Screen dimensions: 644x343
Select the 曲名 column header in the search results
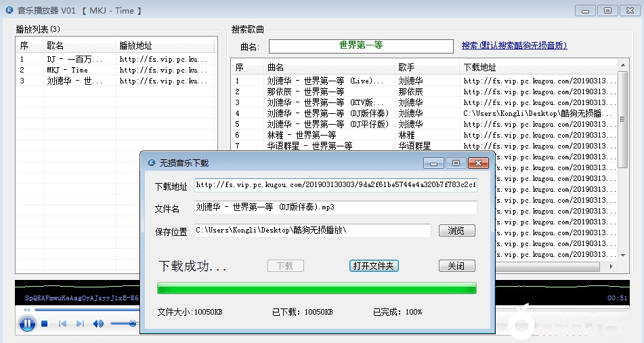tap(328, 67)
